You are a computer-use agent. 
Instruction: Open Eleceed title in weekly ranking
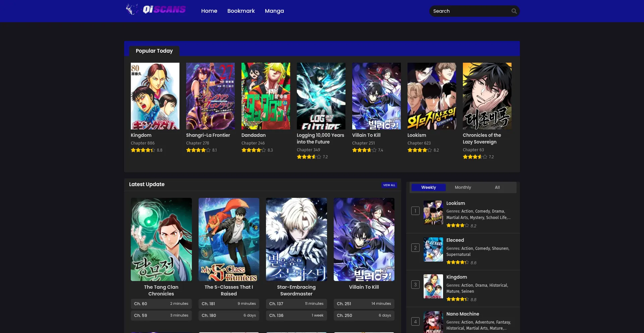click(x=455, y=240)
